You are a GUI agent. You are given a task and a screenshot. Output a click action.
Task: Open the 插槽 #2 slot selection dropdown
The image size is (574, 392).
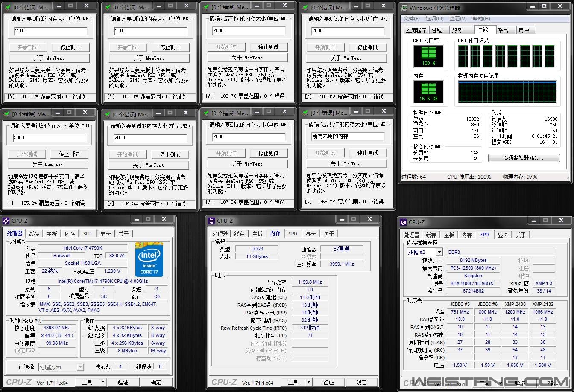tap(439, 252)
